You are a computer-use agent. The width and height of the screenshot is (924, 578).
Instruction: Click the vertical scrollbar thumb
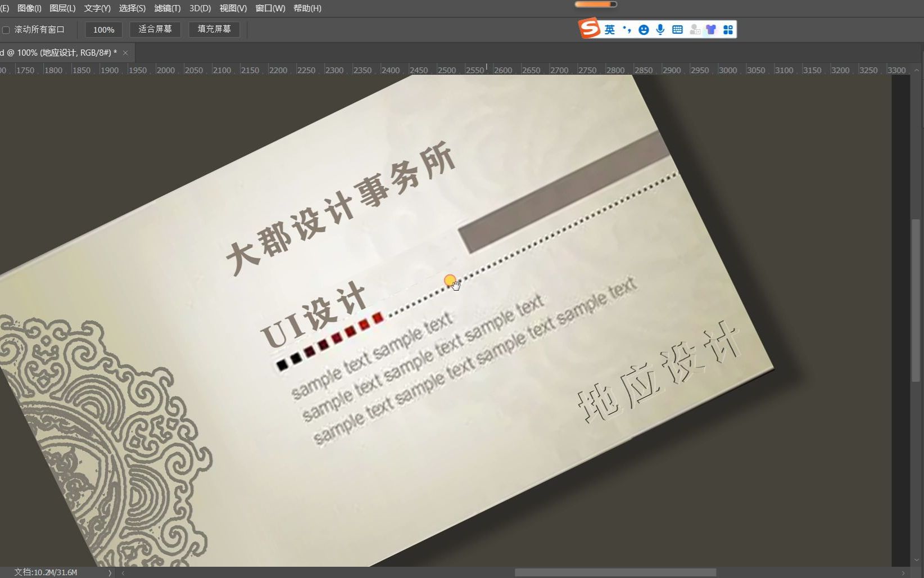916,301
